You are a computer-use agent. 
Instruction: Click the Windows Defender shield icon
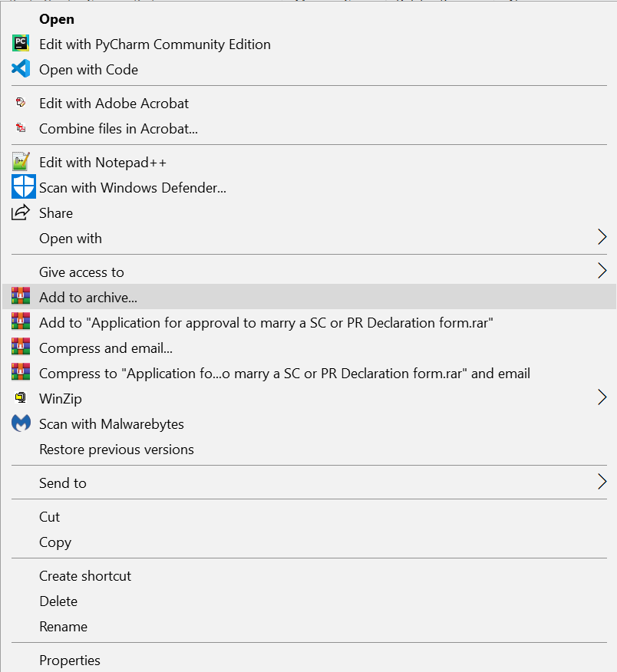(x=23, y=187)
